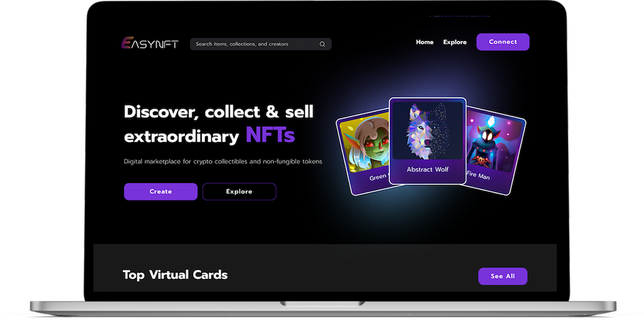Go to the Home navigation link

tap(425, 42)
